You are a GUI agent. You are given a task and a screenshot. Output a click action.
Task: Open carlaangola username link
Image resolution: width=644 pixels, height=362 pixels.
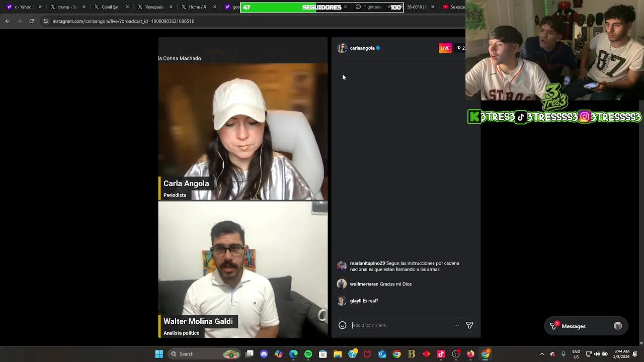362,48
